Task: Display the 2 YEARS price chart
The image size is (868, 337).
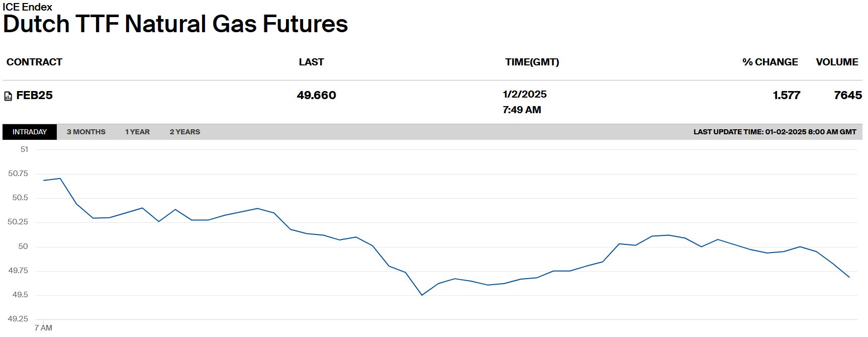Action: (184, 132)
